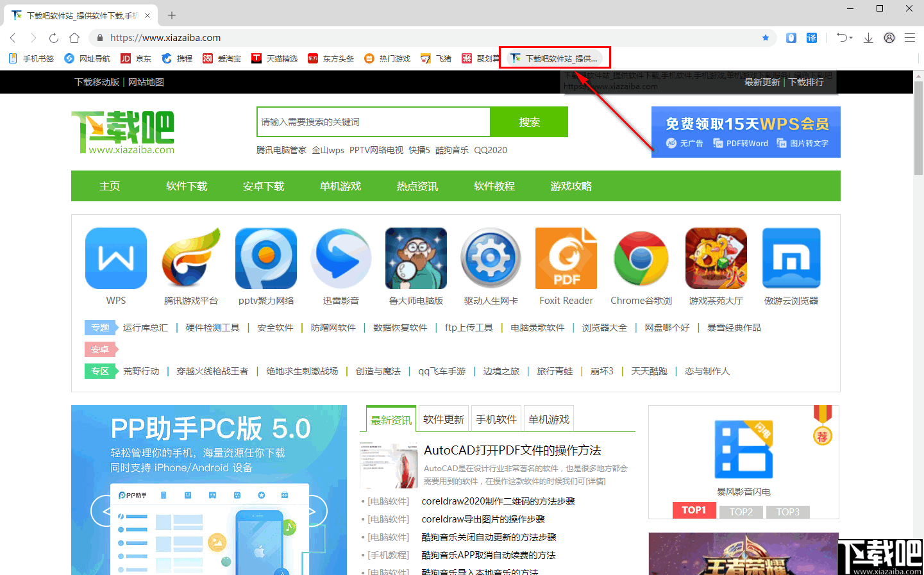Click the 腾讯电脑管家 hot search link
Screen dimensions: 924x575
point(281,150)
